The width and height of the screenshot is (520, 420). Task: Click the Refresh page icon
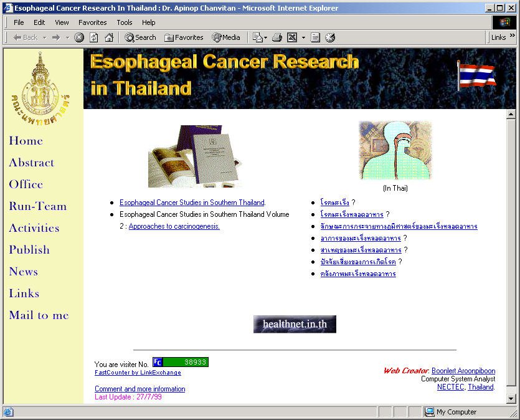click(94, 37)
